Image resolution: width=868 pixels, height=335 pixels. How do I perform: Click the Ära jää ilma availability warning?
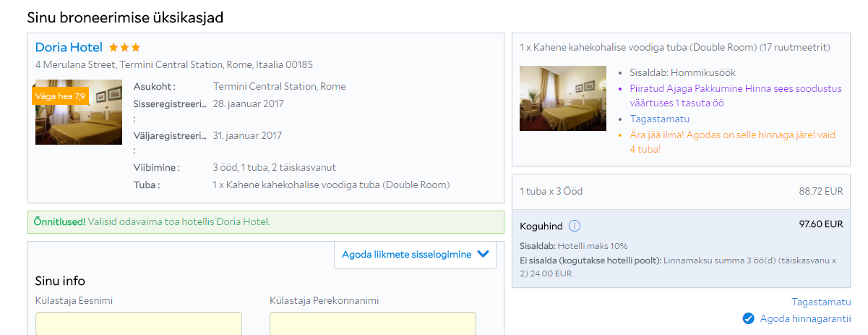(x=732, y=142)
